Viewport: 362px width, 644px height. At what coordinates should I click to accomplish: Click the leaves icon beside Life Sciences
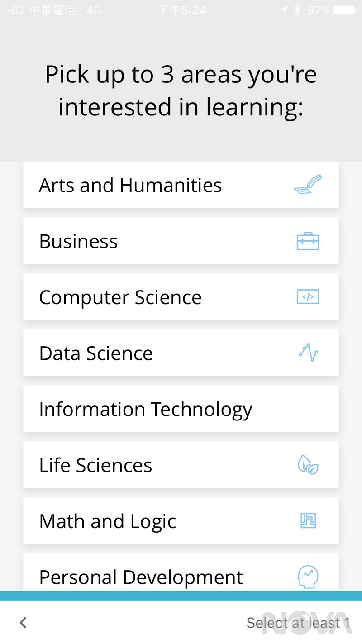click(x=307, y=465)
